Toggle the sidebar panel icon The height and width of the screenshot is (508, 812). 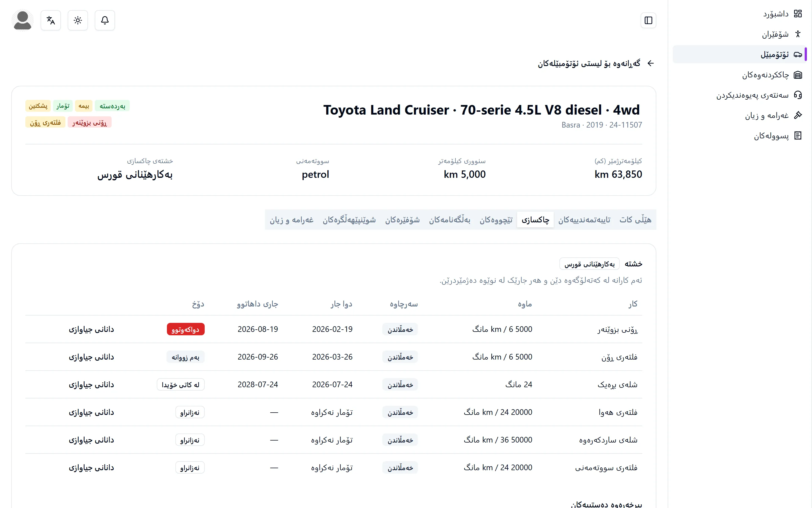648,21
